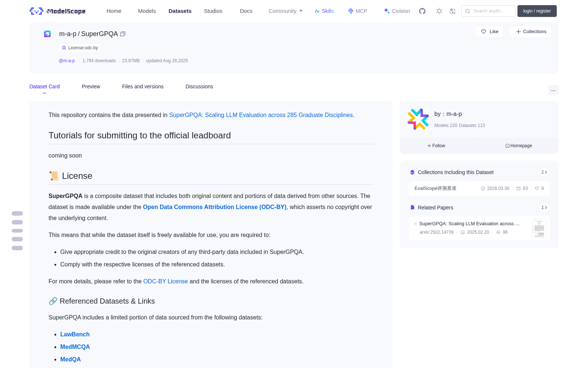Screen dimensions: 588x368
Task: Click the dataset avatar icon beside m-a-p
Action: 47,34
